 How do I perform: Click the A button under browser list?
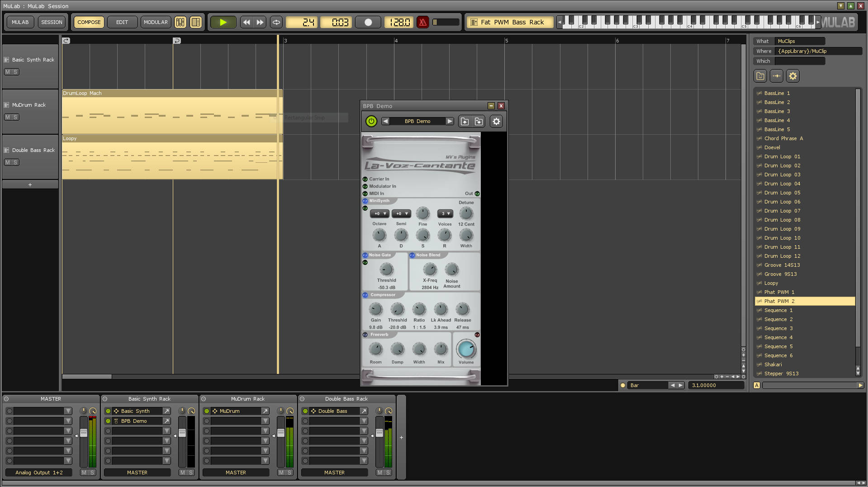(757, 385)
